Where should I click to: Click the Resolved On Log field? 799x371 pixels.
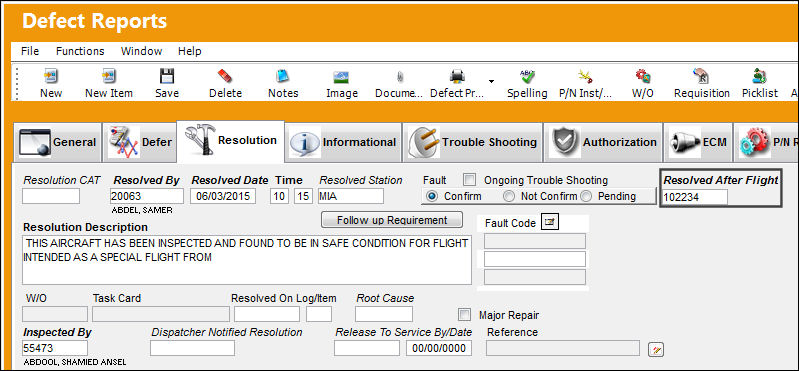[267, 314]
